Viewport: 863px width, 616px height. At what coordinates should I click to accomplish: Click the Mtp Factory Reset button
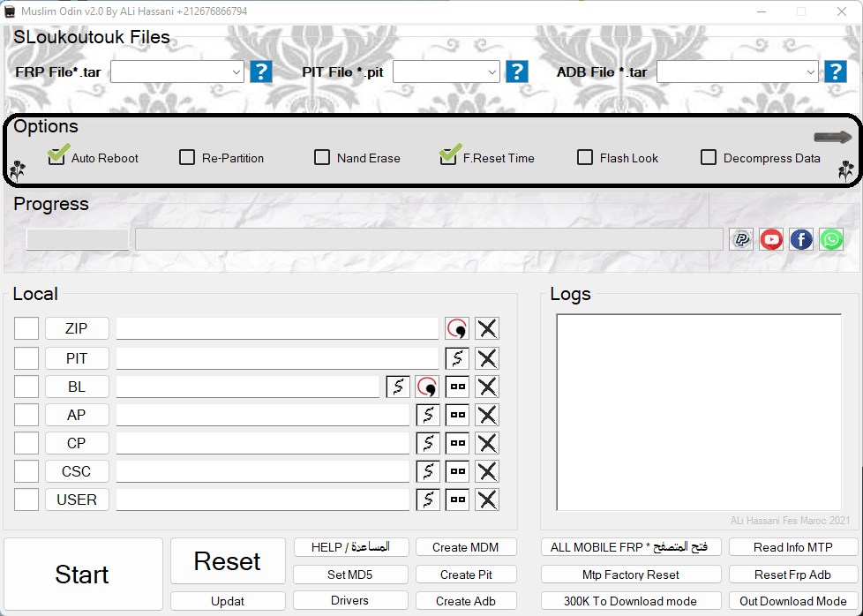(x=631, y=575)
